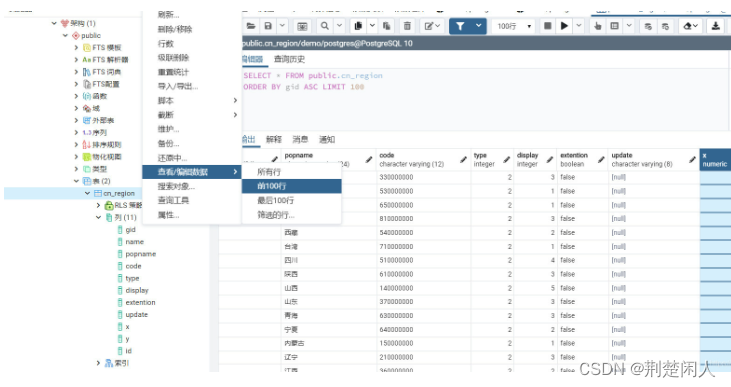This screenshot has width=731, height=387.
Task: Click the execute play icon
Action: (x=564, y=26)
